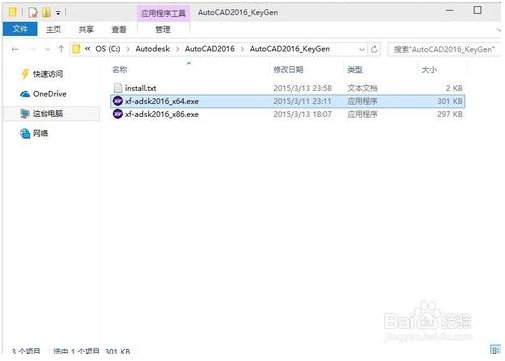Click the Autodesk breadcrumb
This screenshot has height=361, width=505.
tap(153, 49)
